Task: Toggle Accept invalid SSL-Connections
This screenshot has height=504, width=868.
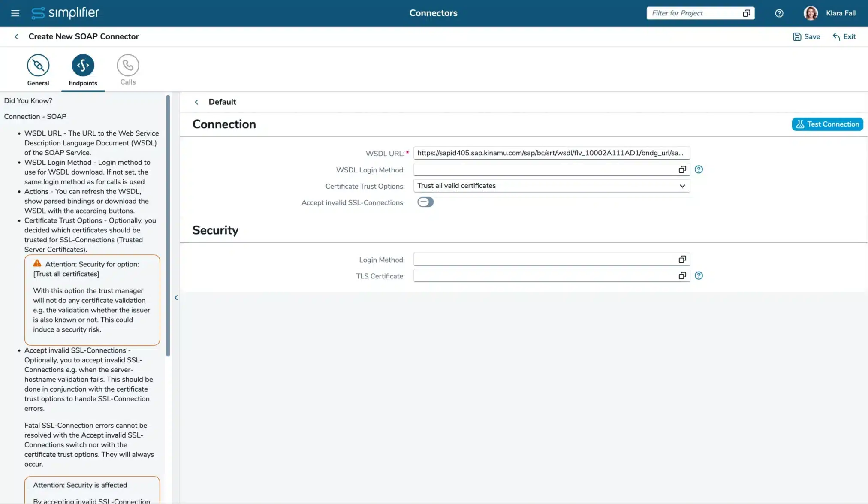Action: click(425, 202)
